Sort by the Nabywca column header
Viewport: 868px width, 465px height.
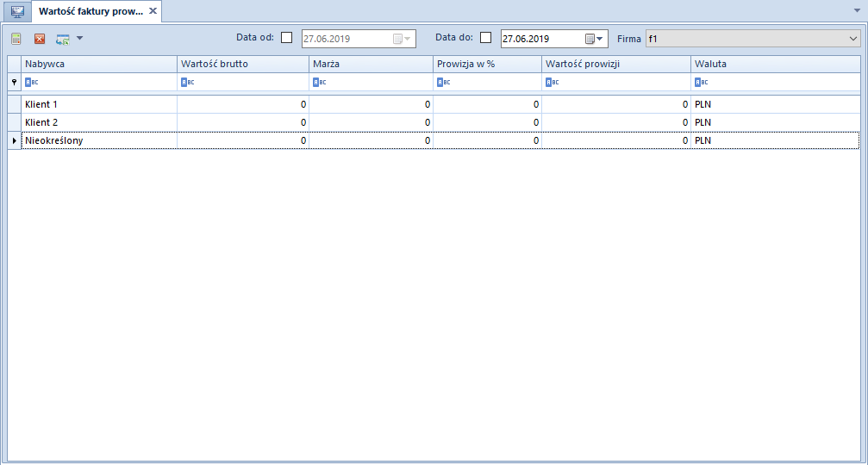(x=99, y=64)
